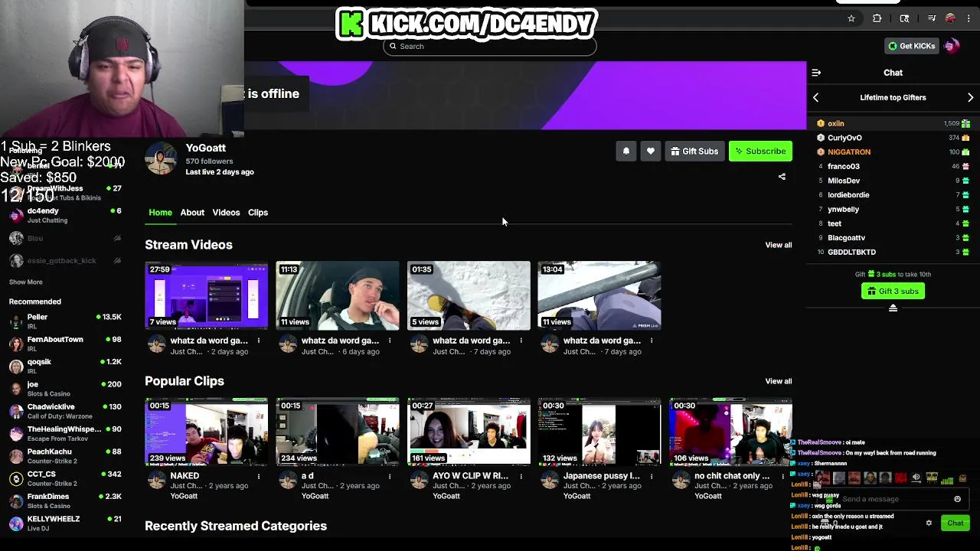Click the Get KICKs button
The image size is (980, 551).
click(911, 46)
